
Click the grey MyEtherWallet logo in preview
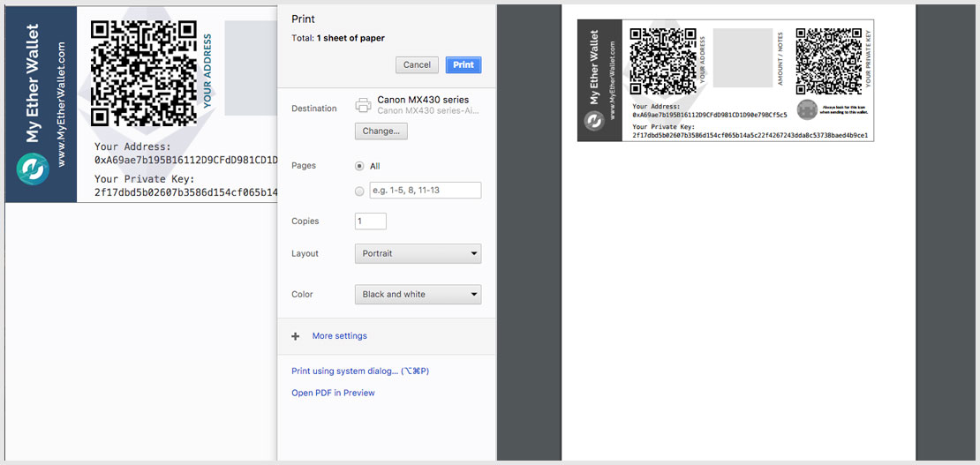[594, 121]
